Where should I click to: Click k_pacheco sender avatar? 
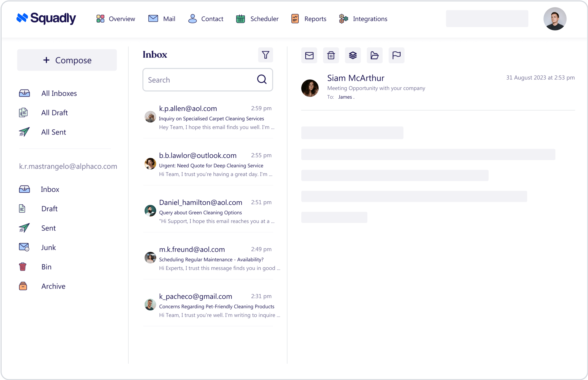(150, 305)
